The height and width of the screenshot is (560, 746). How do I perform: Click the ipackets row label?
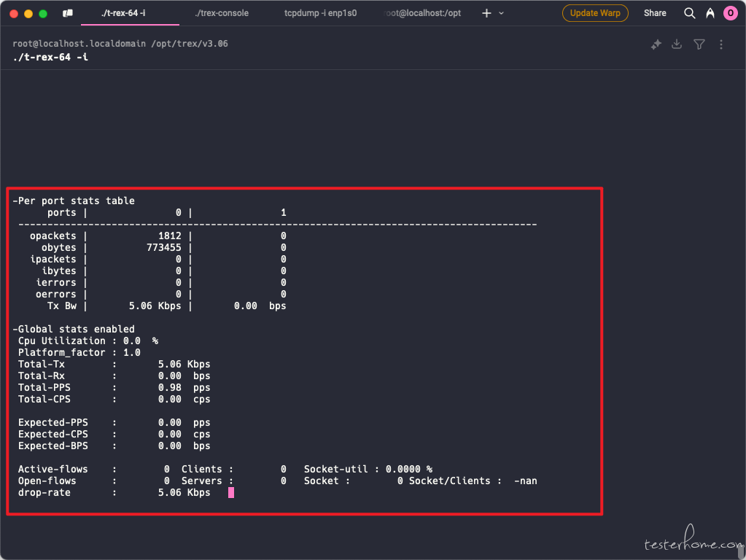[x=53, y=260]
